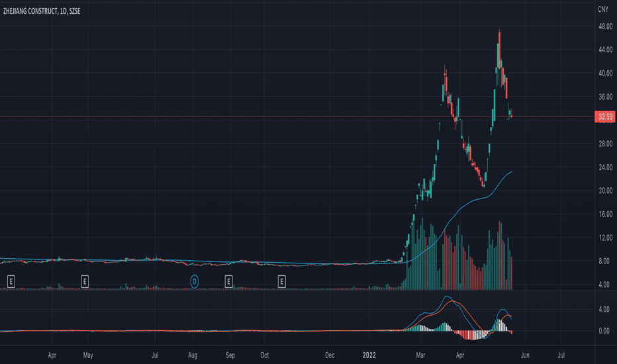Click the 12.00 price axis label
This screenshot has height=364, width=617.
pos(605,238)
